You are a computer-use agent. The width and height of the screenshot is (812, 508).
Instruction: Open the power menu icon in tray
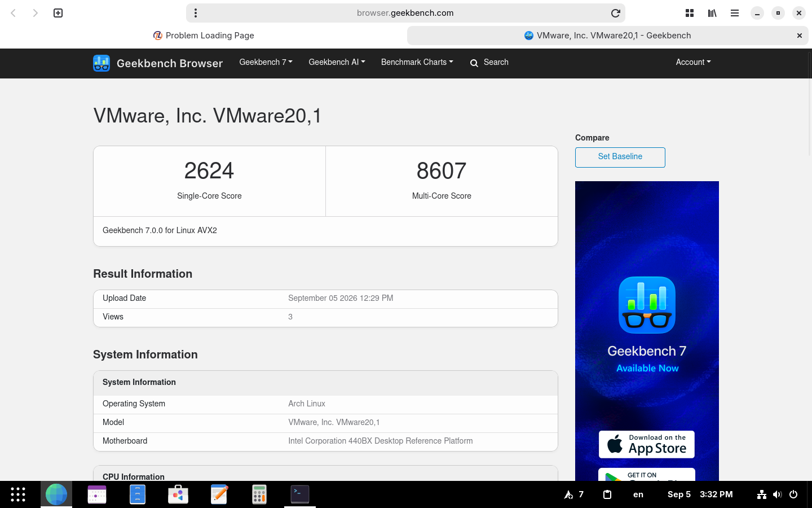tap(793, 494)
